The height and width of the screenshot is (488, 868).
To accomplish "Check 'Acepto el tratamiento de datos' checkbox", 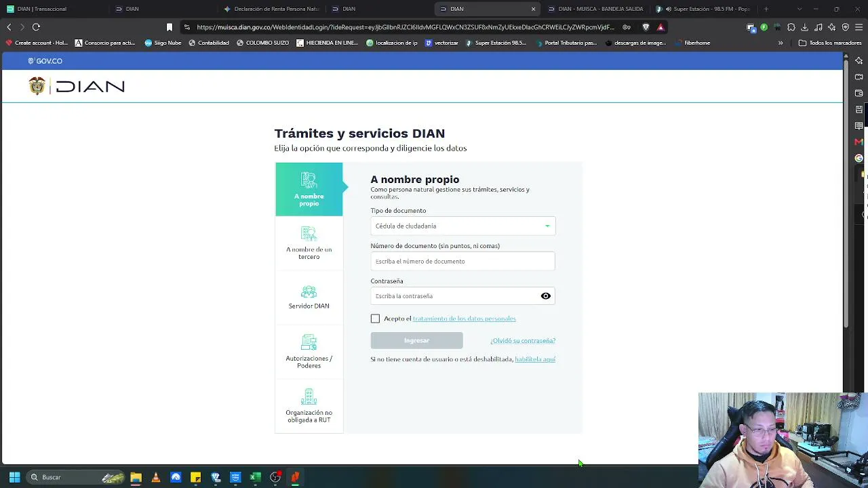I will 375,319.
